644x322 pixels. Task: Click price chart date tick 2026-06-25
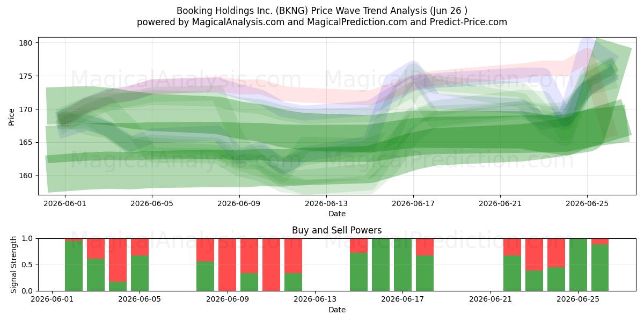pos(587,204)
